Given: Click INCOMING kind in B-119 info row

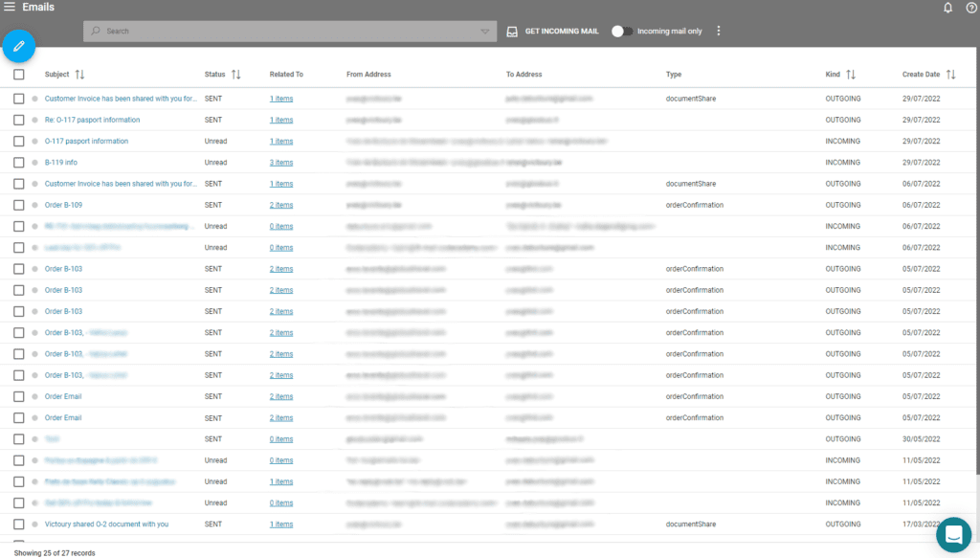Looking at the screenshot, I should tap(842, 163).
